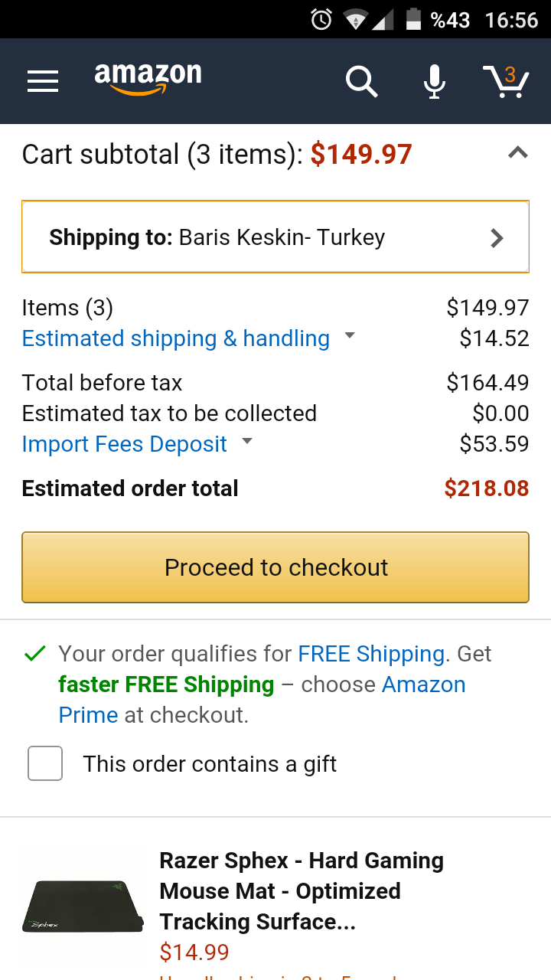
Task: Tap the Wi-Fi signal status icon
Action: 355,19
